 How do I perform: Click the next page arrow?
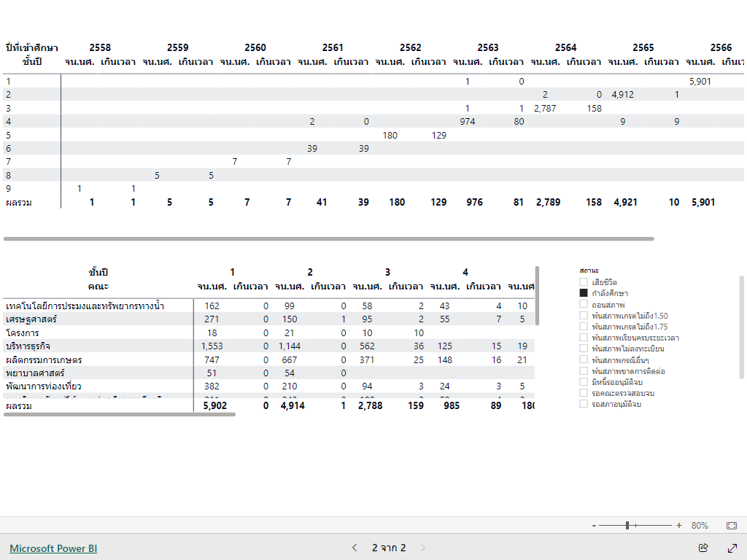pos(423,548)
